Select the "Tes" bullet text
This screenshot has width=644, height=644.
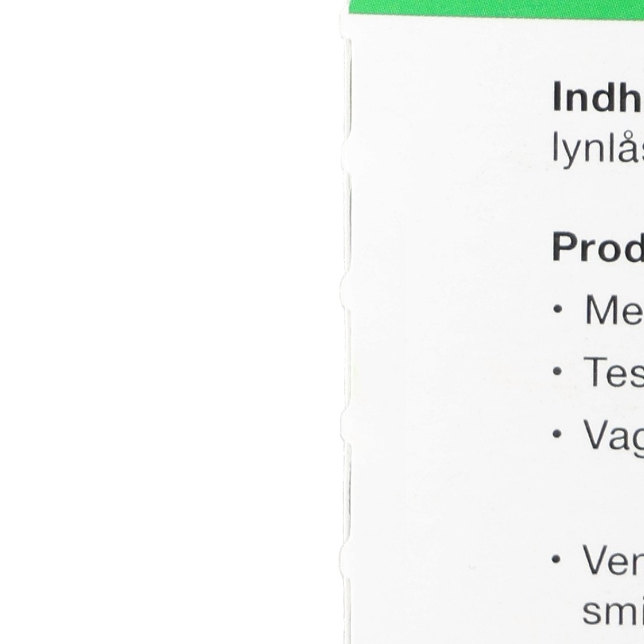tap(613, 372)
